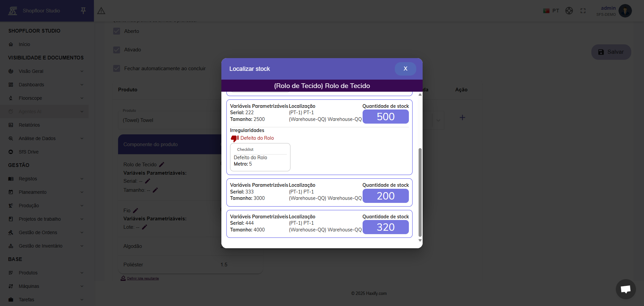644x306 pixels.
Task: Edit Rolo de Tecido pencil icon
Action: [x=162, y=165]
